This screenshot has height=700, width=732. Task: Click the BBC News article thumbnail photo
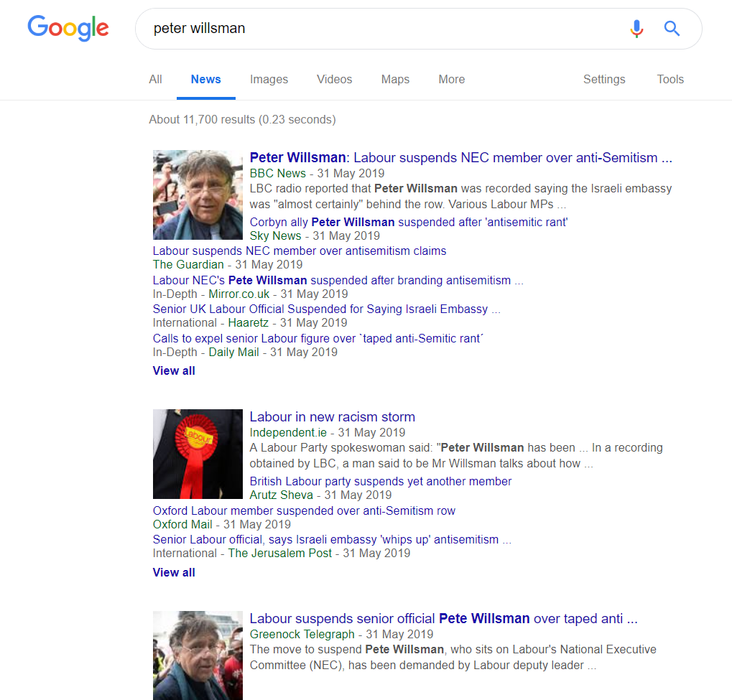(x=198, y=195)
